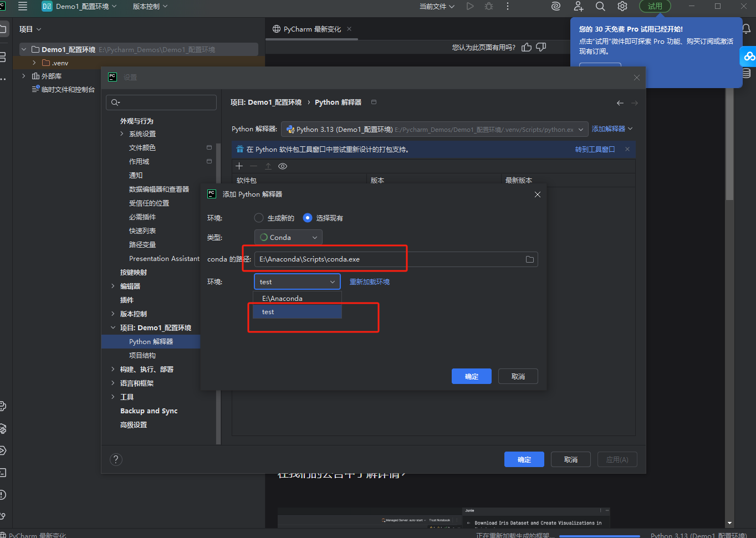Click 确定 in Add Interpreter dialog
Screen dimensions: 756x538
(472, 376)
